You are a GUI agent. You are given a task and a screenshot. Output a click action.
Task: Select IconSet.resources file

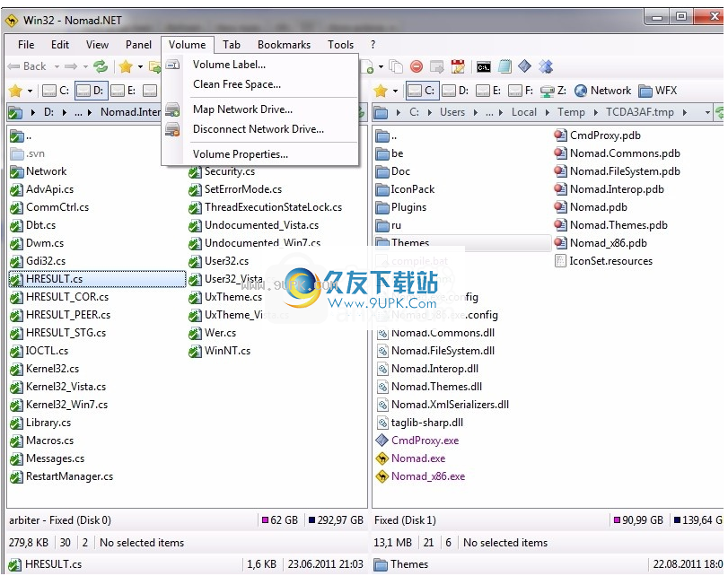[x=604, y=261]
